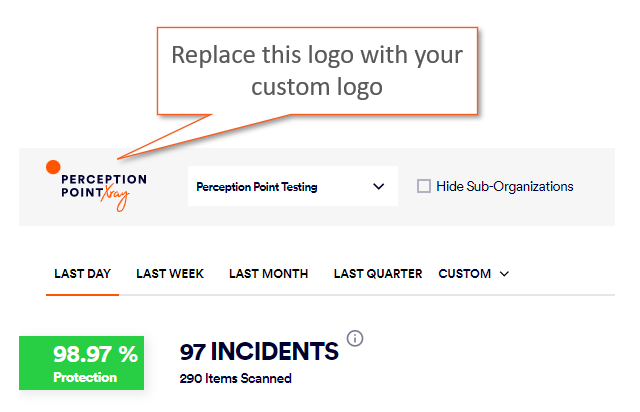Click the Protection label in the green badge
The height and width of the screenshot is (412, 640).
[85, 377]
